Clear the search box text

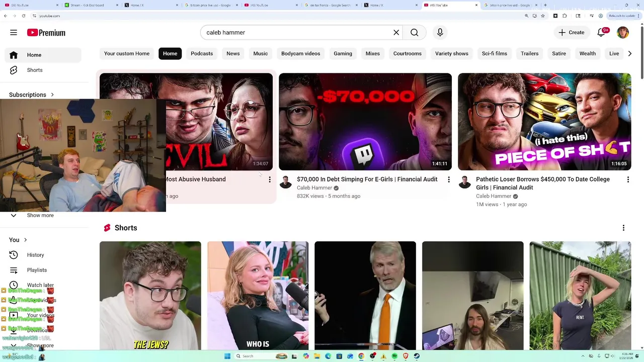click(x=396, y=33)
